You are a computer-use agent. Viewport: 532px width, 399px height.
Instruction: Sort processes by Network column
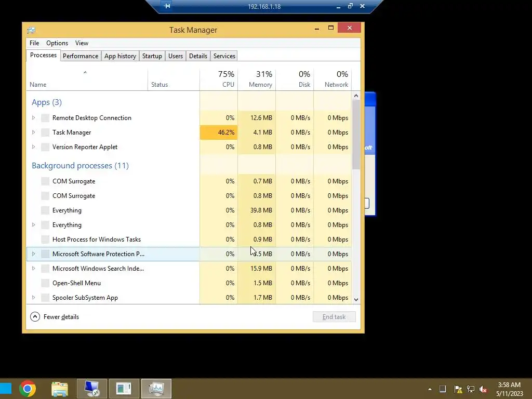[332, 79]
